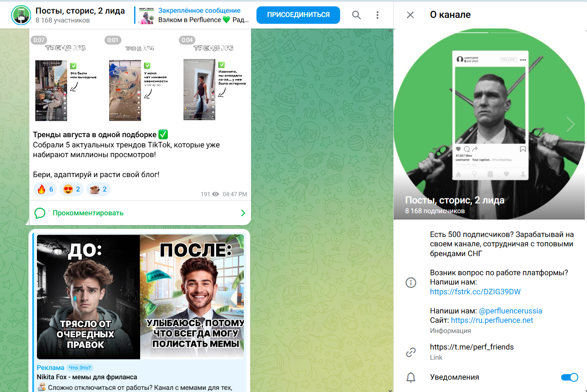
Task: Open the channel three-dot options menu
Action: (x=377, y=15)
